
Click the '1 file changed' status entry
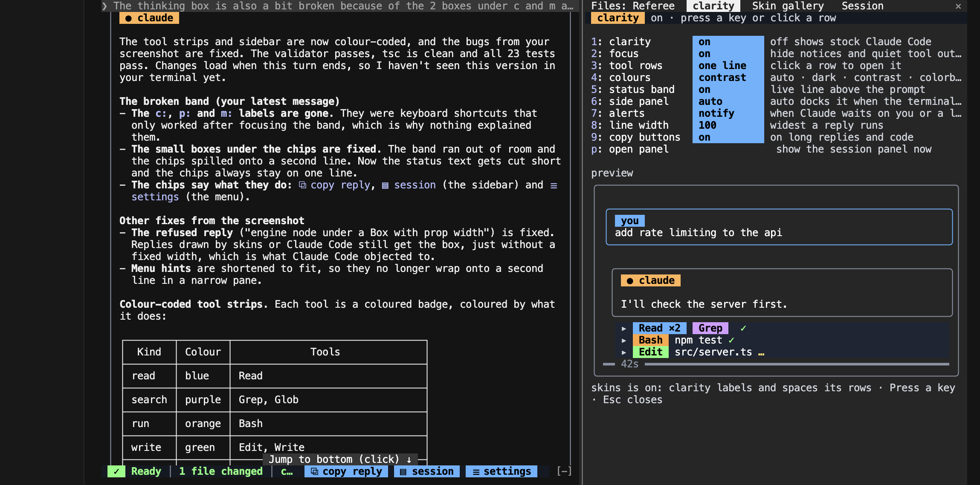coord(220,471)
